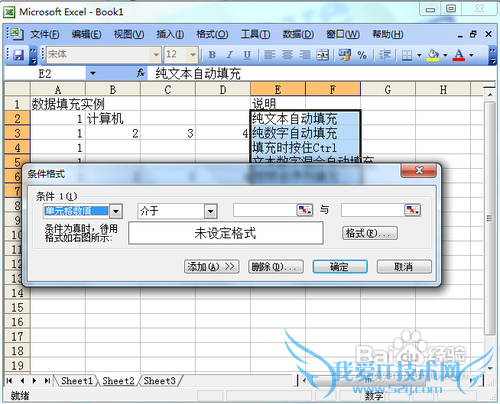
Task: Align text left in toolbar
Action: coord(270,55)
